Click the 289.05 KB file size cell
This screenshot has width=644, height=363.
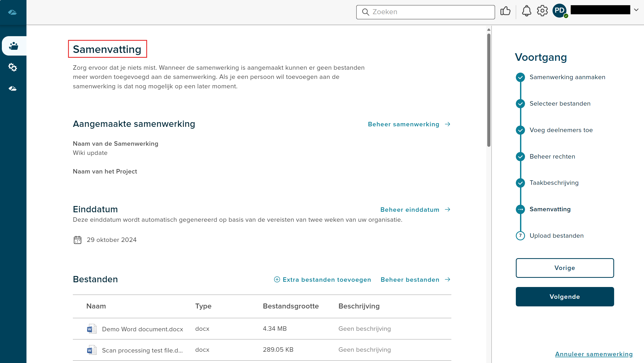click(x=278, y=350)
